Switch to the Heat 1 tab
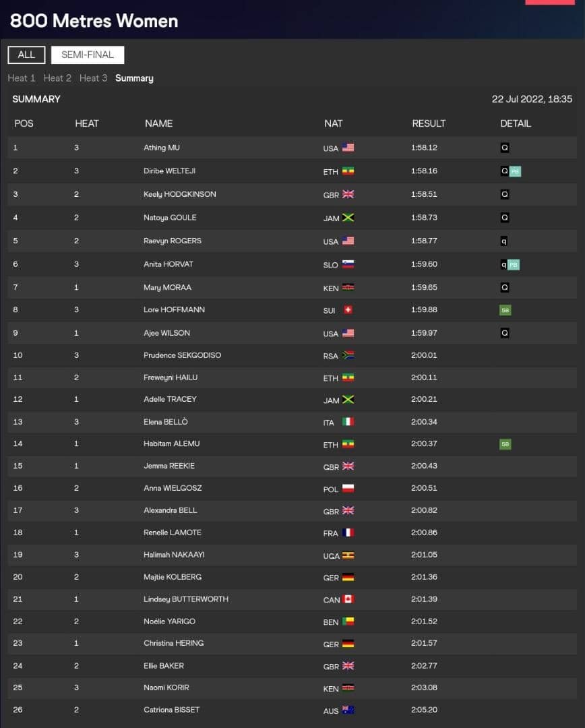 tap(22, 78)
